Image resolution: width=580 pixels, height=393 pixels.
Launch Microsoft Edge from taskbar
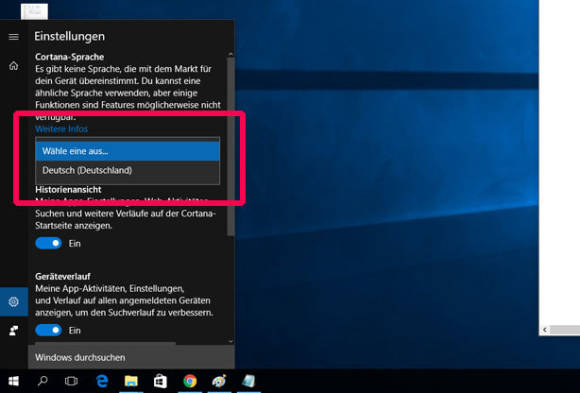click(102, 381)
